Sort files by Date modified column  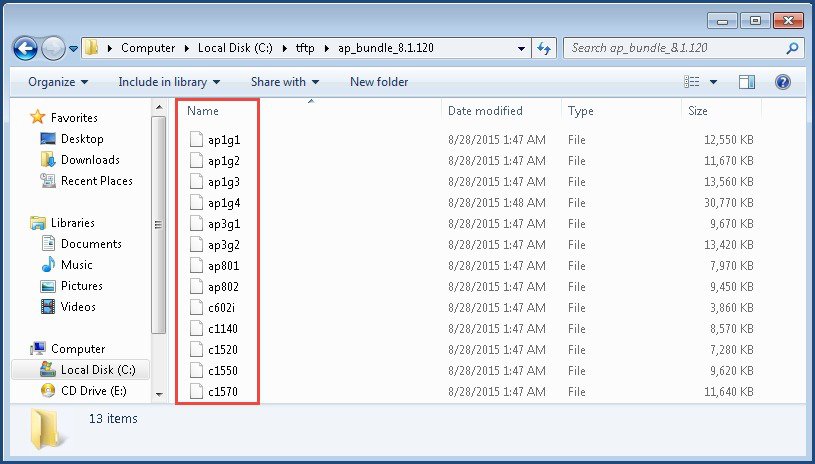[x=485, y=111]
